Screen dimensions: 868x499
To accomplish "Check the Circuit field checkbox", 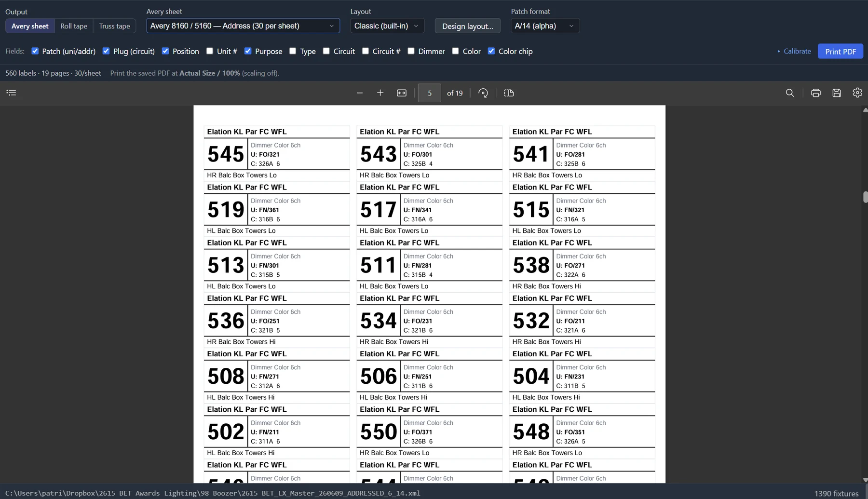I will 326,51.
